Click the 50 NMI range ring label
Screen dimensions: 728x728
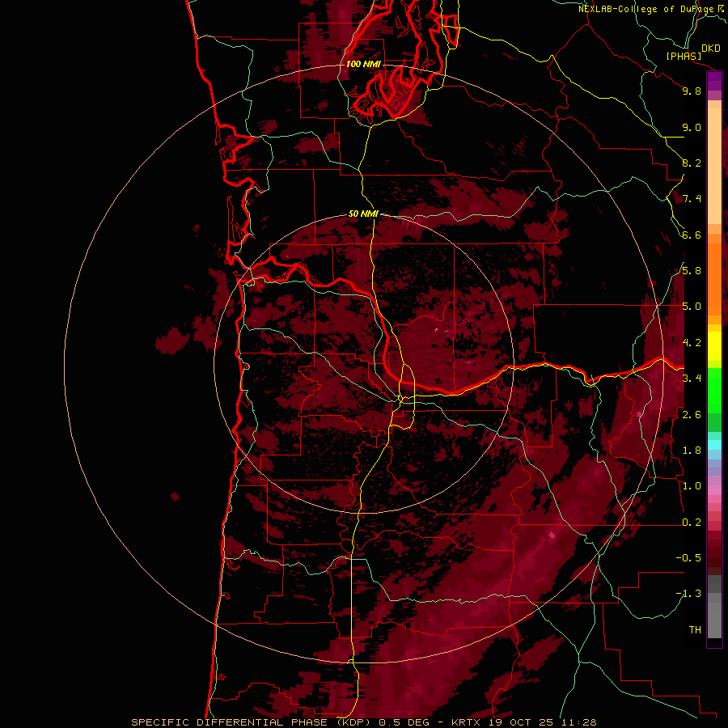tap(363, 214)
